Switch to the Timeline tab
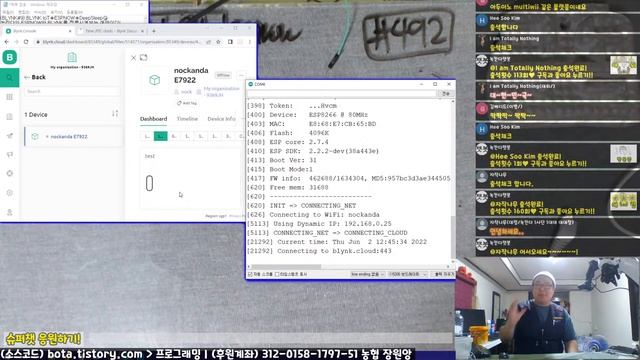The image size is (640, 360). point(187,119)
